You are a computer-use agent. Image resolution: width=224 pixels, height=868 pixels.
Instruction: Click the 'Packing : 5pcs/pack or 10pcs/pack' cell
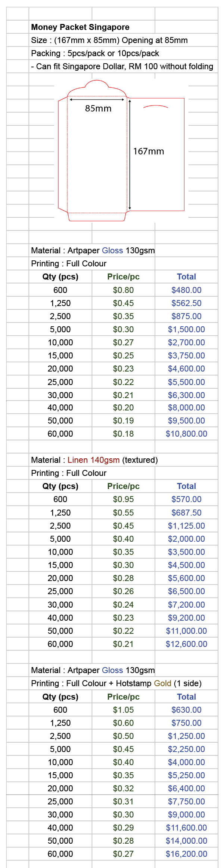pos(95,53)
